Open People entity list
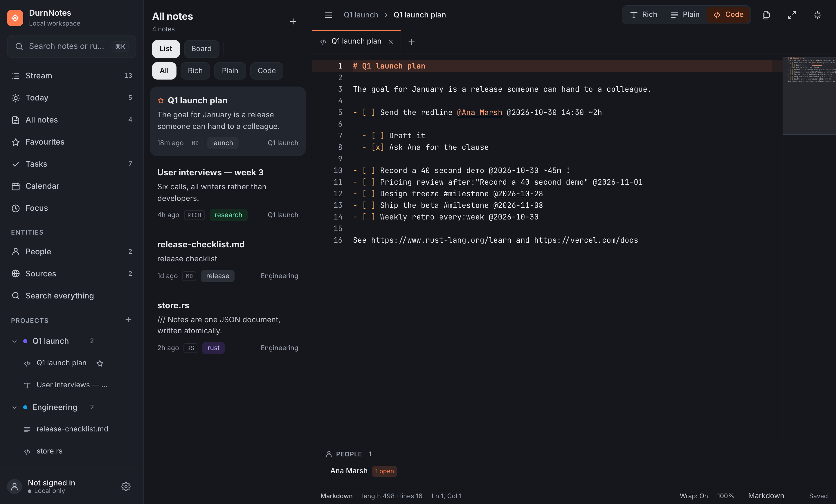 pyautogui.click(x=72, y=251)
